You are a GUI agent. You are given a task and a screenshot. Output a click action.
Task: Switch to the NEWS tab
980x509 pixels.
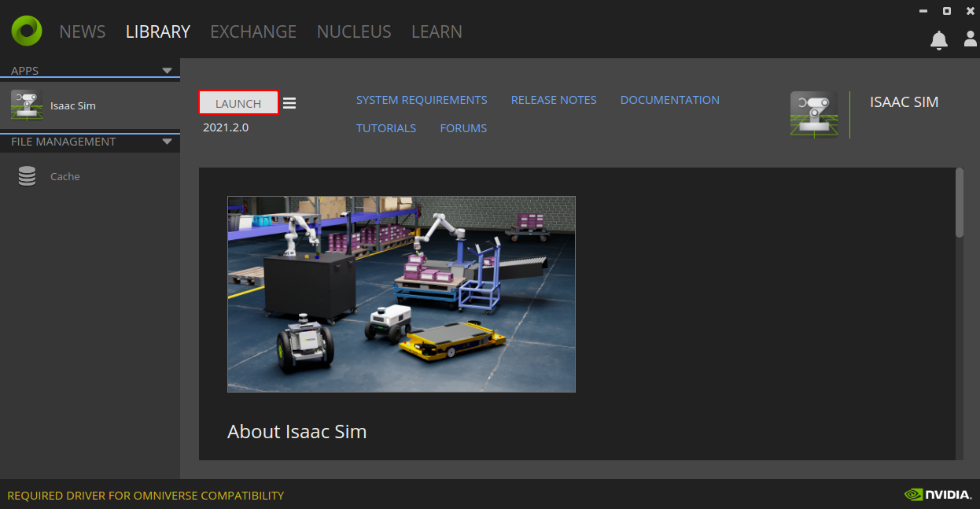(x=83, y=31)
